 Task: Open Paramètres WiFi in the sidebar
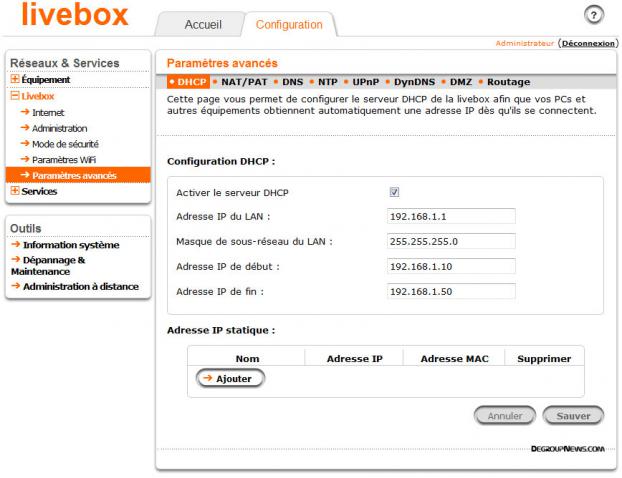[x=63, y=160]
